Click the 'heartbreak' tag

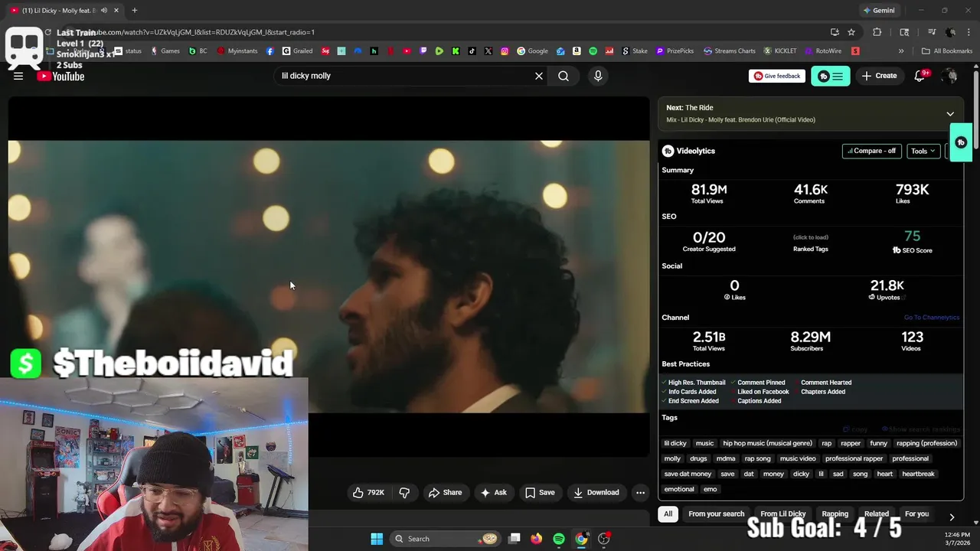coord(918,474)
